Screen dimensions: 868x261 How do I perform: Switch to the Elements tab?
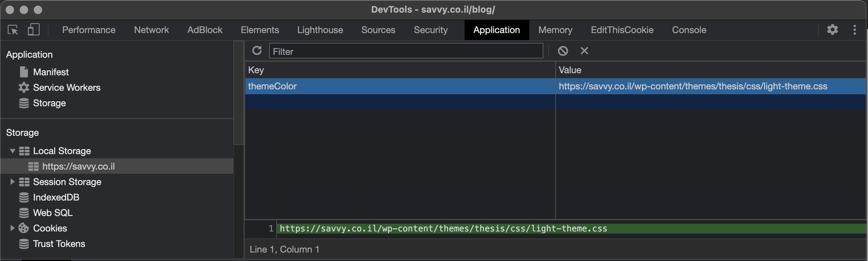point(260,30)
